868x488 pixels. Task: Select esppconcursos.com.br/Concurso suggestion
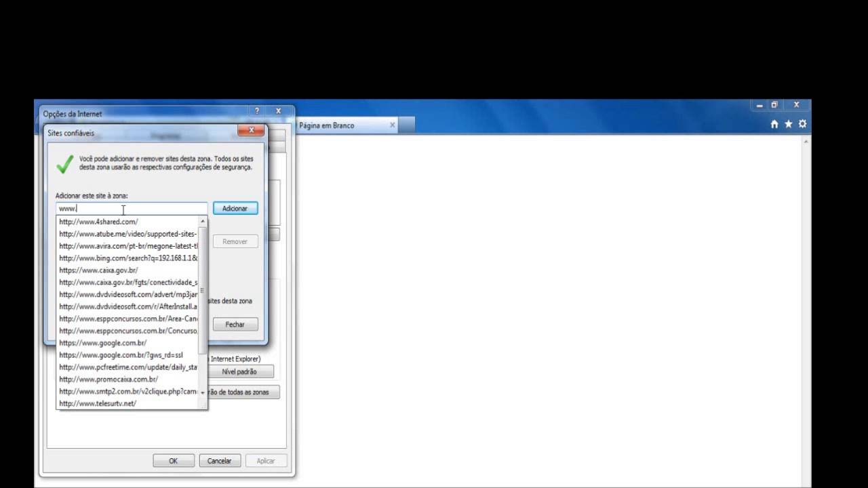127,331
